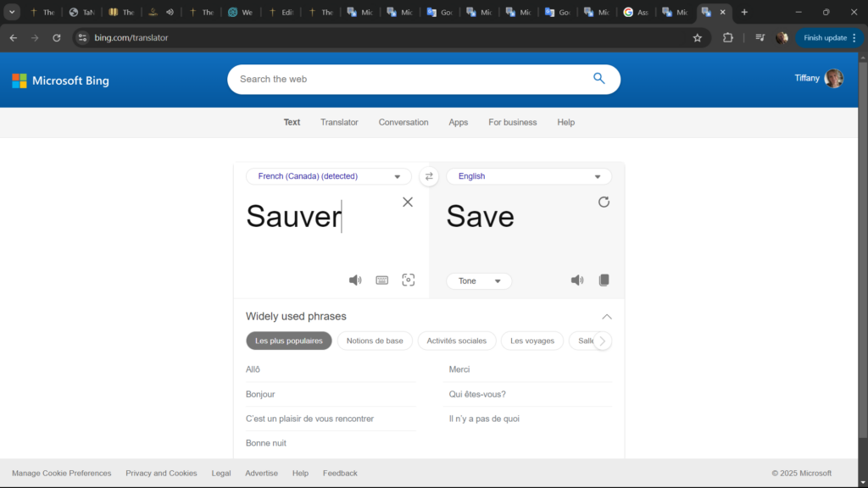Viewport: 868px width, 488px height.
Task: Collapse the Widely used phrases section
Action: tap(607, 317)
